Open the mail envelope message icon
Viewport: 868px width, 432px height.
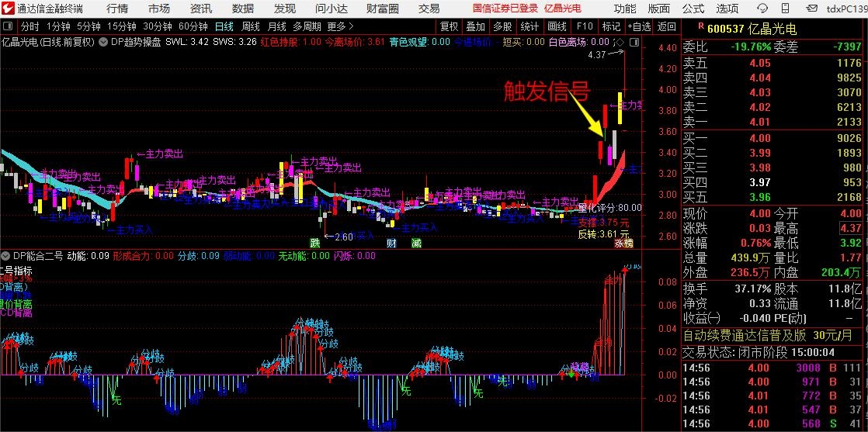click(812, 9)
